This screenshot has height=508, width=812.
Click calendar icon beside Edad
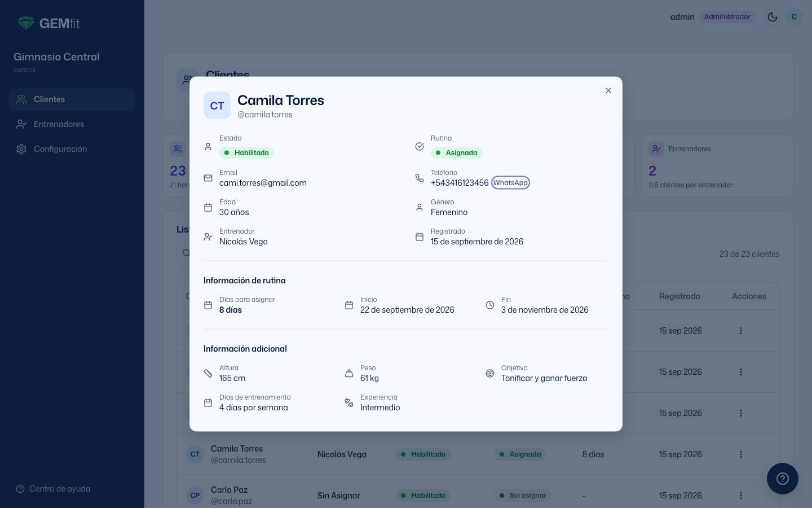point(208,208)
